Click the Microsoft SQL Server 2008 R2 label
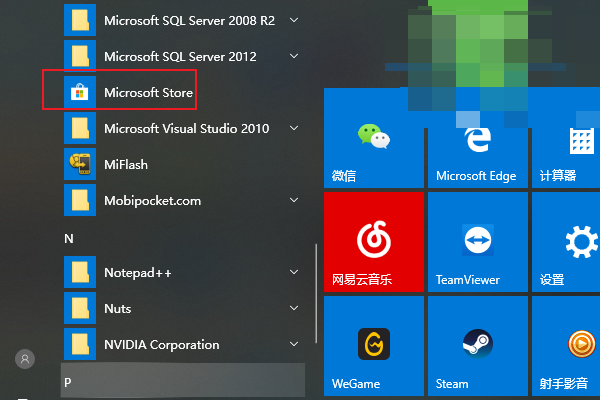Image resolution: width=600 pixels, height=400 pixels. [x=189, y=21]
